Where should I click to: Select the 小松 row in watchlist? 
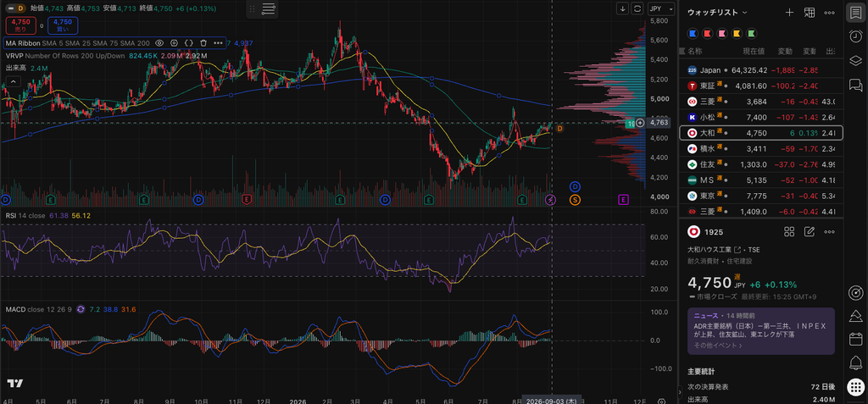[x=760, y=118]
